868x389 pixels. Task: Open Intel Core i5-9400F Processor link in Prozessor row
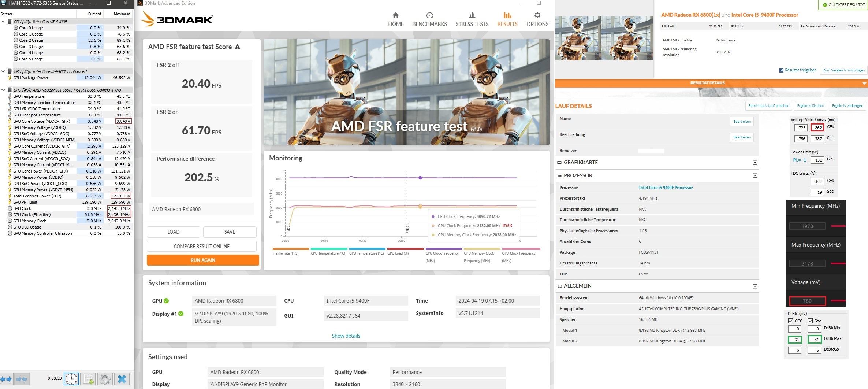[666, 188]
